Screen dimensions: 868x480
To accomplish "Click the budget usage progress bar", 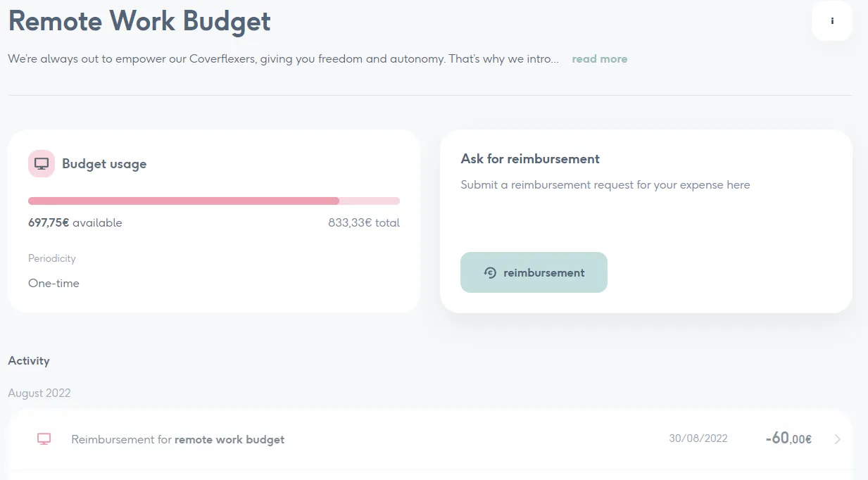I will point(213,201).
